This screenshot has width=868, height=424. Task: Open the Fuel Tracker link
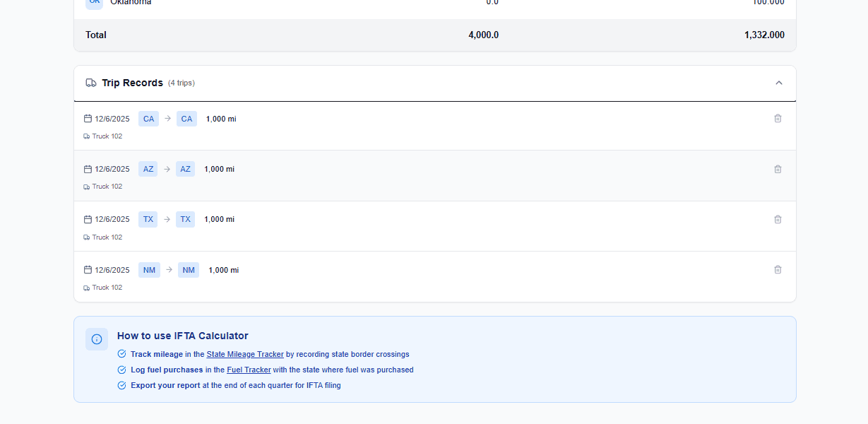click(249, 370)
